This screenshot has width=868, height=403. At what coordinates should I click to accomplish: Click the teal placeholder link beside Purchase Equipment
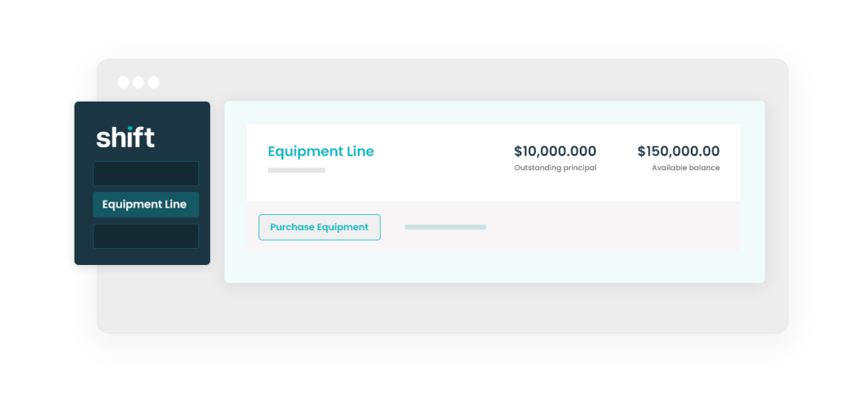(x=445, y=227)
